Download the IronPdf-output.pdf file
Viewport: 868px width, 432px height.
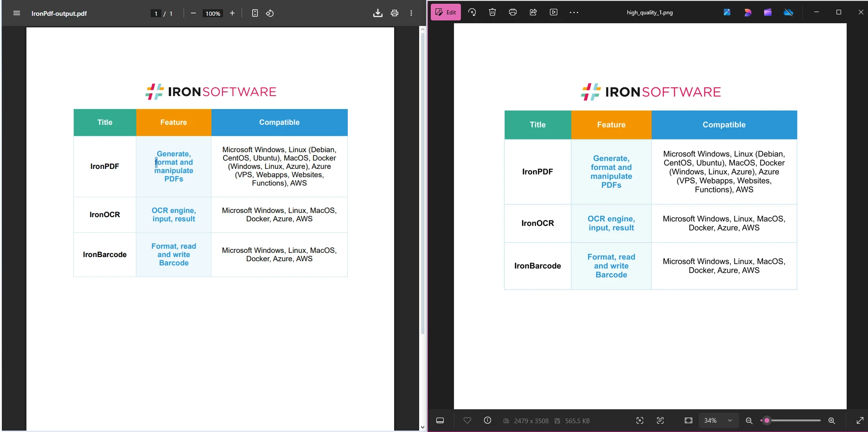click(378, 13)
